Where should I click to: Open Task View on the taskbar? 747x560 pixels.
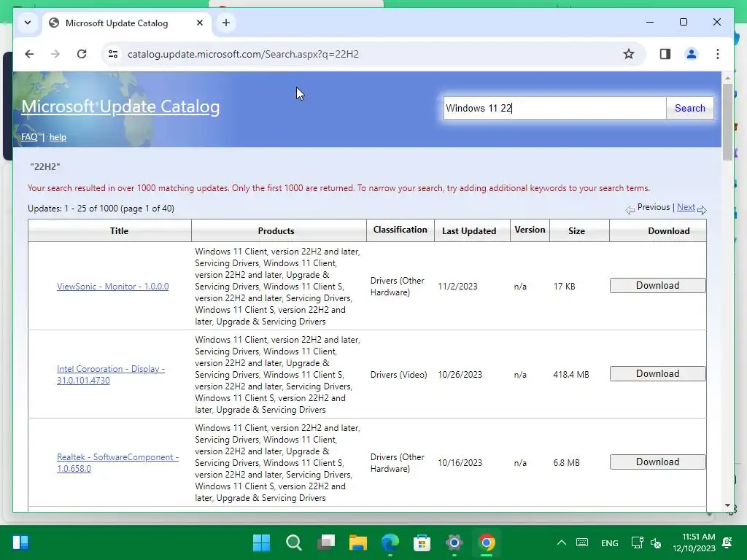coord(326,542)
